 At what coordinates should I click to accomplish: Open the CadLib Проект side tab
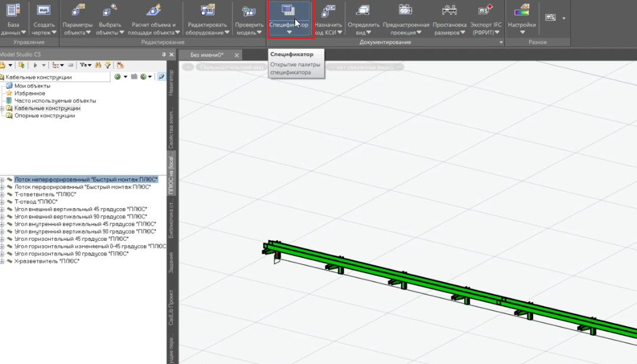171,307
